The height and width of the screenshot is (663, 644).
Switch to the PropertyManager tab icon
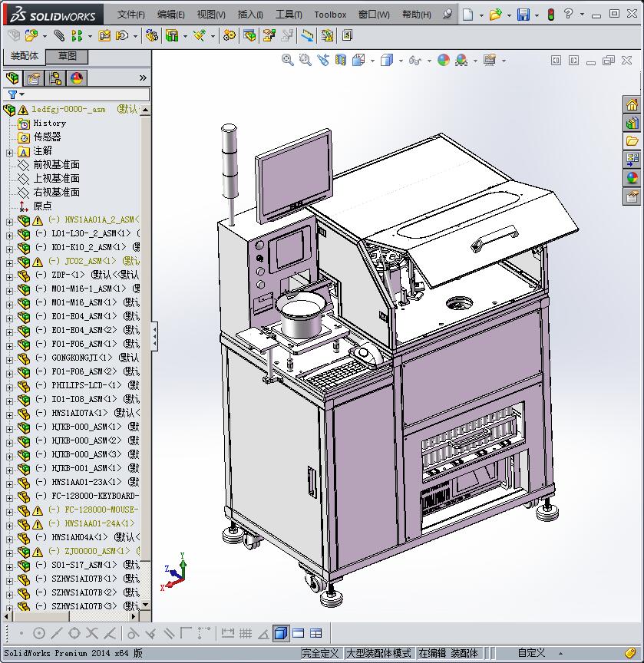click(x=34, y=78)
